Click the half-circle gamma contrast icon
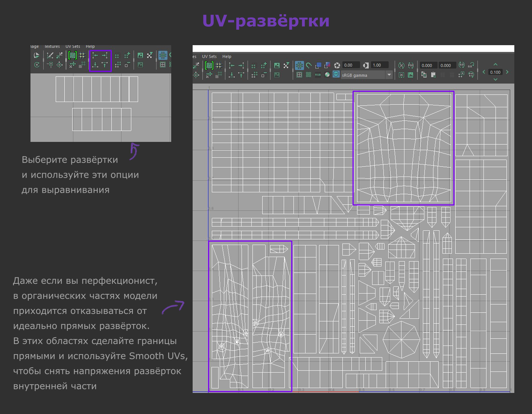The height and width of the screenshot is (414, 532). click(x=366, y=65)
